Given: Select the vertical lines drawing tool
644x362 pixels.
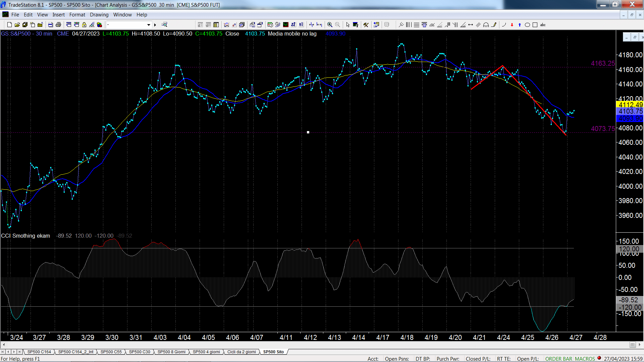Looking at the screenshot, I should [409, 25].
